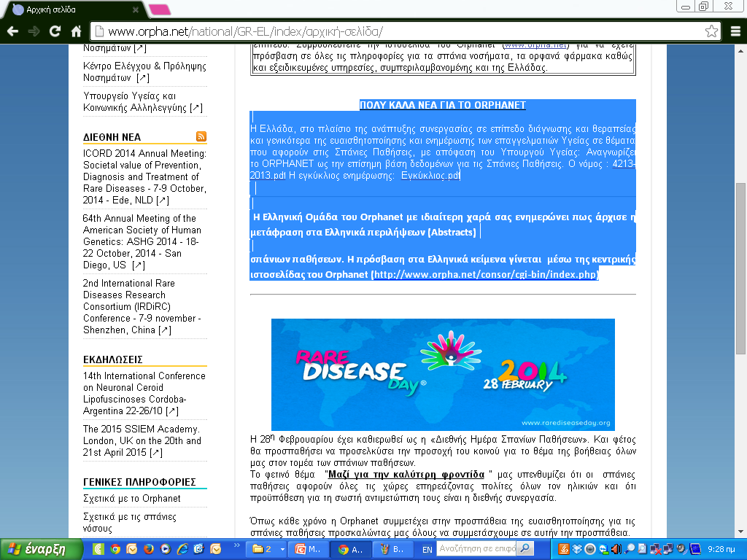Open Windows Media Player from quick launch
Viewport: 747px width, 560px height.
click(166, 549)
